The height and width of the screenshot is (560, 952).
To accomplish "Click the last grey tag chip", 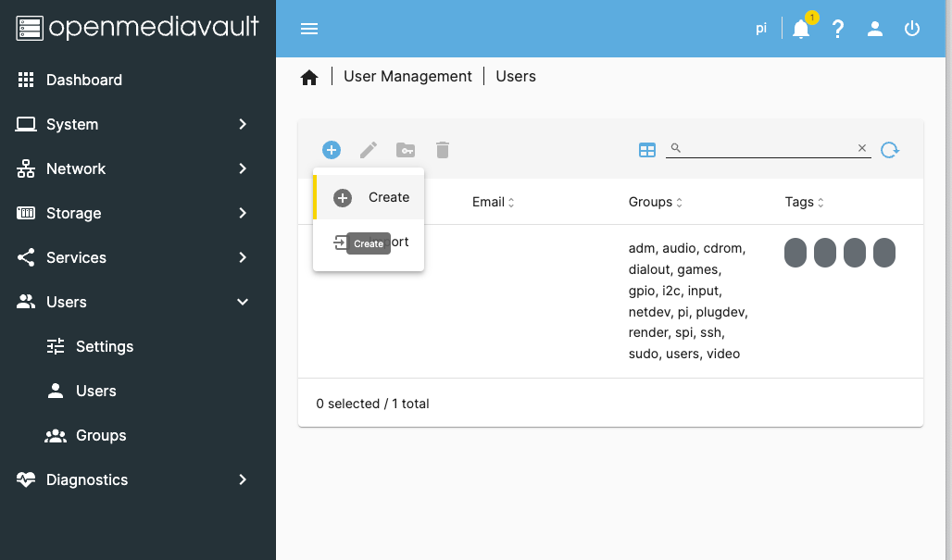I will (x=884, y=253).
